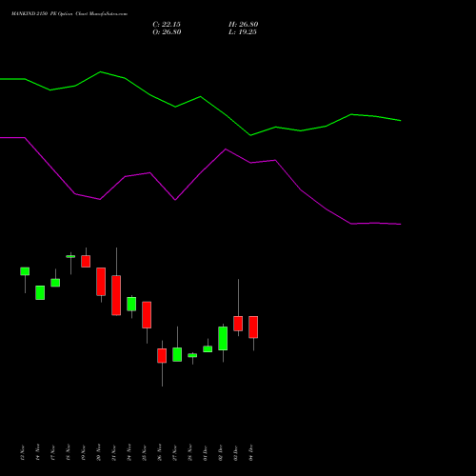Screen dimensions: 476x476
Task: Click the red candlestick for 25 Nov
Action: [147, 315]
